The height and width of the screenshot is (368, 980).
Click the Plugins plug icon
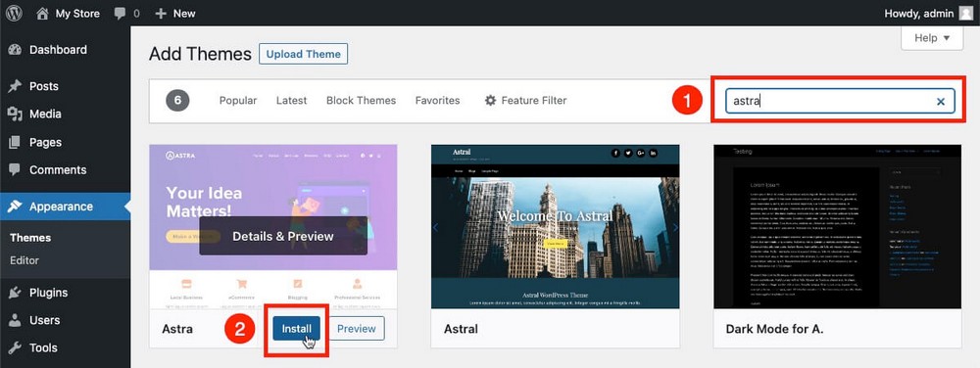point(15,293)
